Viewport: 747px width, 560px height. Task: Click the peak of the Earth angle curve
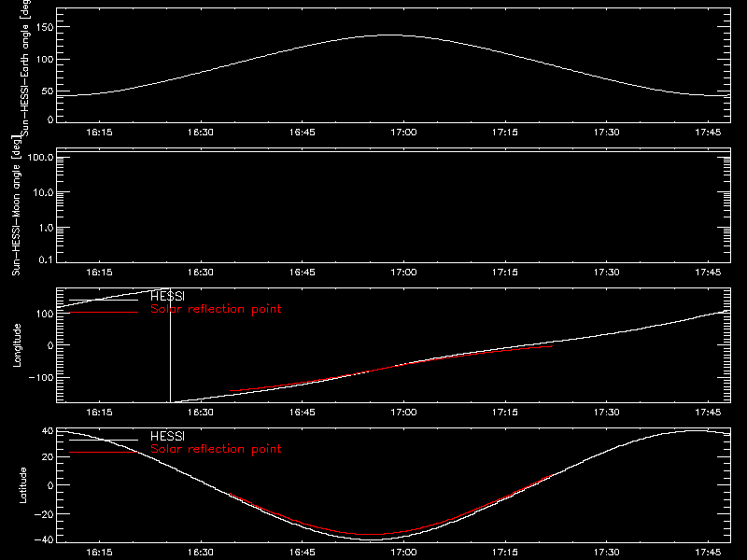click(390, 35)
